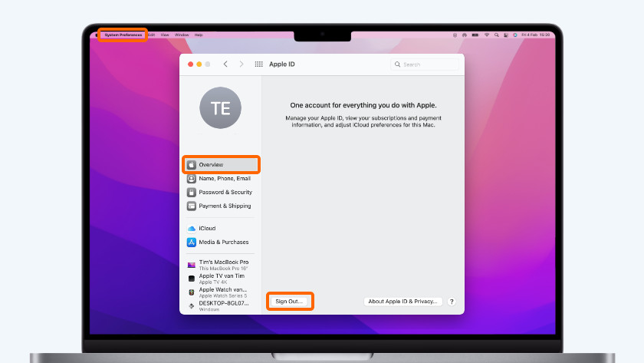644x363 pixels.
Task: Open the Apple menu logo
Action: (x=97, y=35)
